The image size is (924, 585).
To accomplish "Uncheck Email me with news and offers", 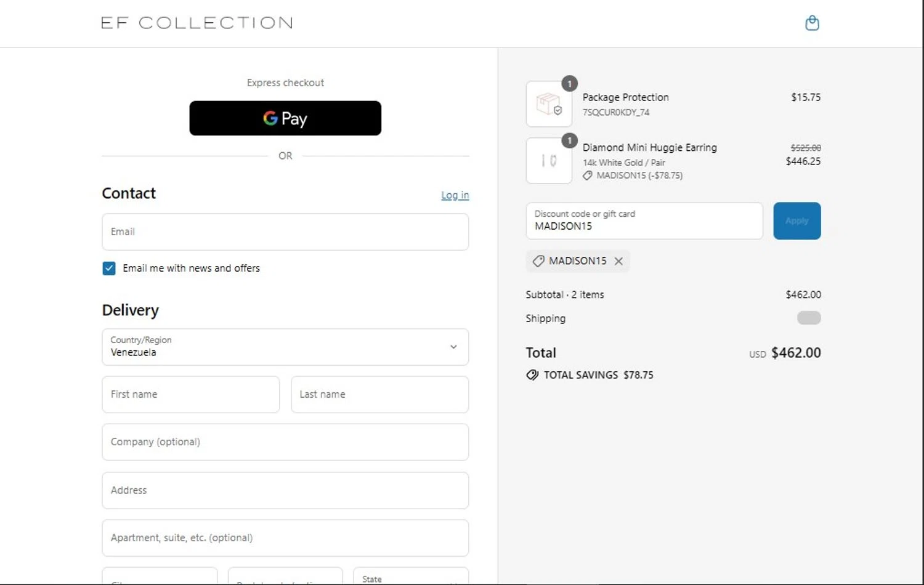I will [x=109, y=268].
